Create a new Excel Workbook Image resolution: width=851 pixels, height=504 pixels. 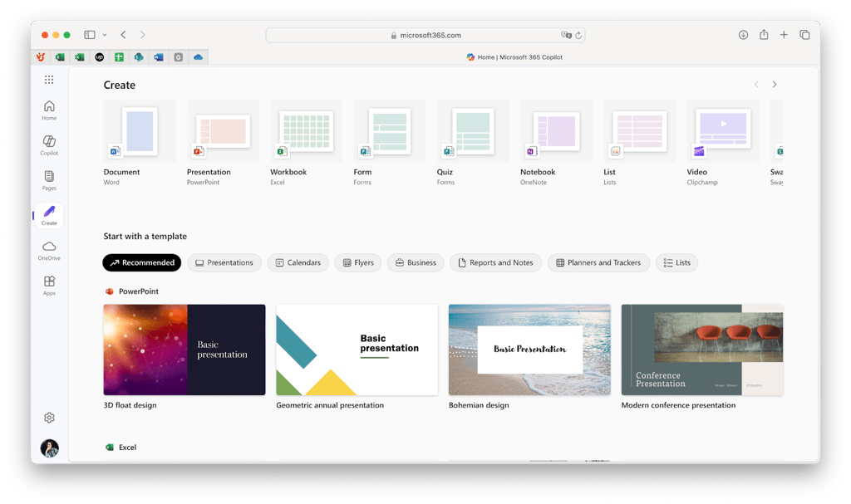pos(306,143)
